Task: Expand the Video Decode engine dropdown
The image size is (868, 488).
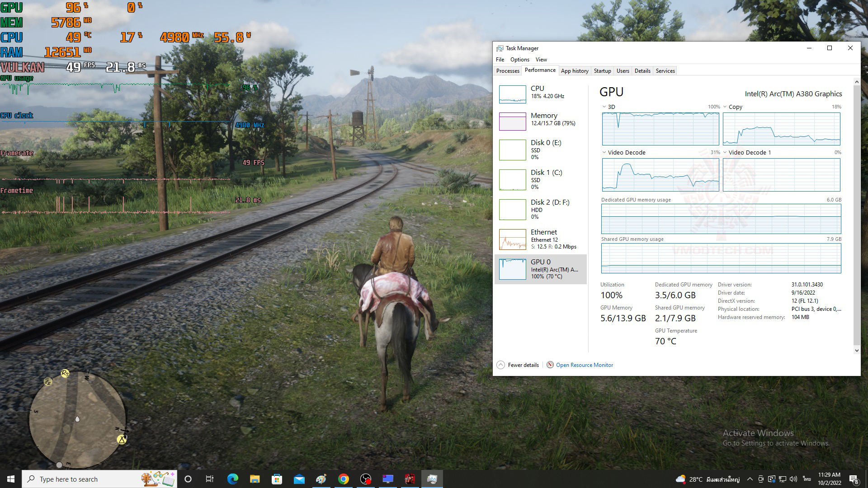Action: click(604, 153)
